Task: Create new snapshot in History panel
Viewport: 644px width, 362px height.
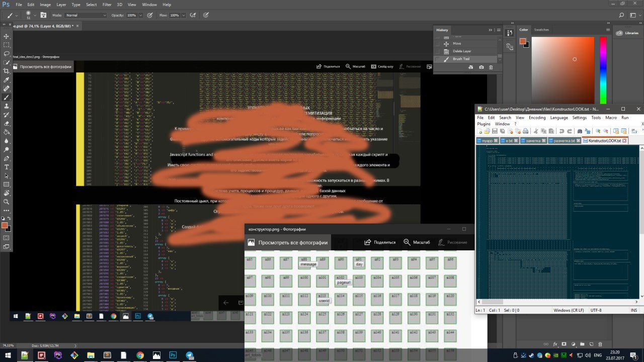Action: [481, 67]
